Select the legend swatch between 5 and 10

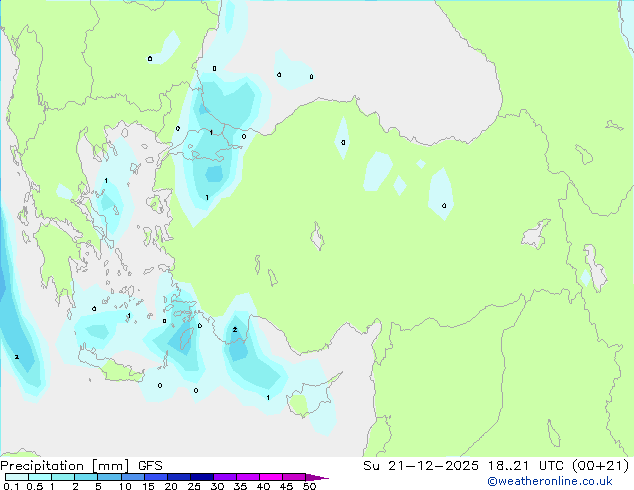point(109,477)
